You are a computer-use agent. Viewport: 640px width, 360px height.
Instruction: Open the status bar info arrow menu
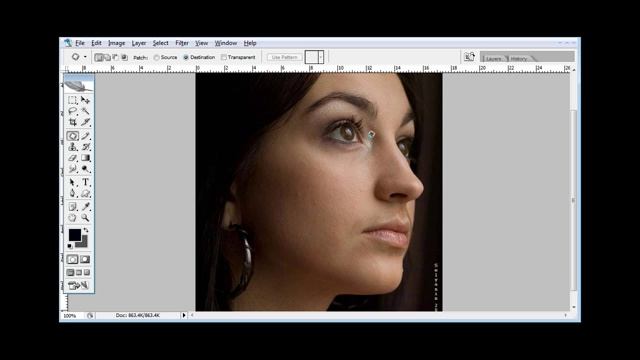[184, 315]
